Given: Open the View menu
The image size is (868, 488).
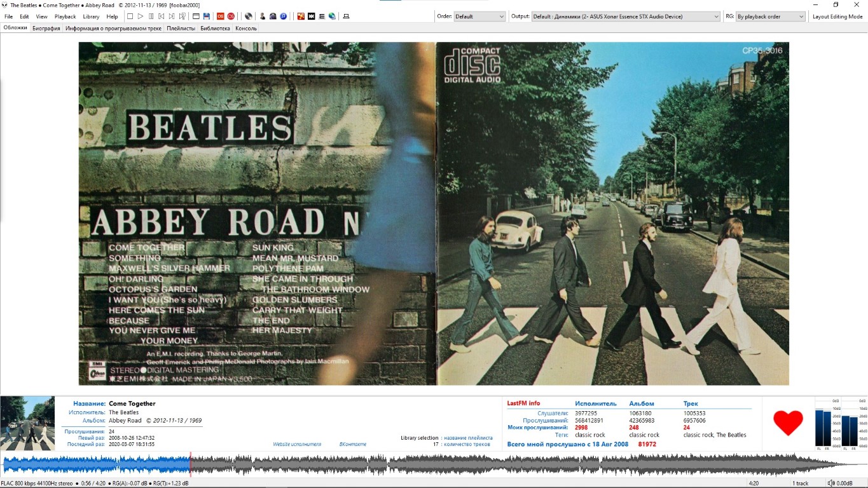Looking at the screenshot, I should tap(41, 17).
